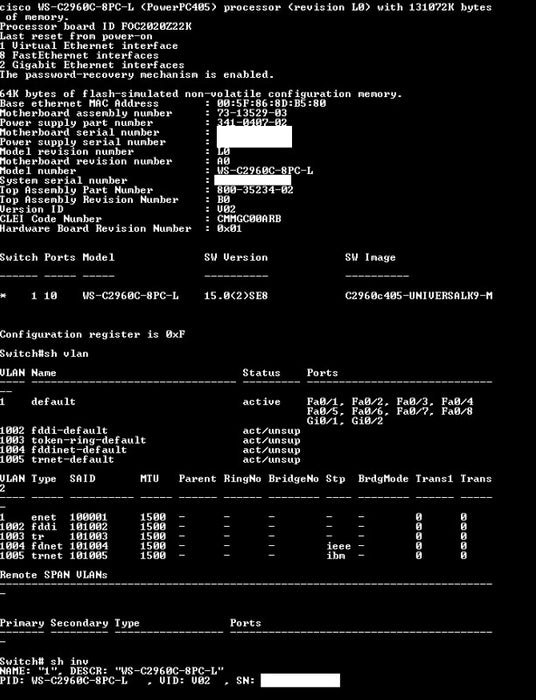Image resolution: width=536 pixels, height=700 pixels.
Task: Click the 'Configuration register is 0xF' line
Action: click(x=92, y=334)
